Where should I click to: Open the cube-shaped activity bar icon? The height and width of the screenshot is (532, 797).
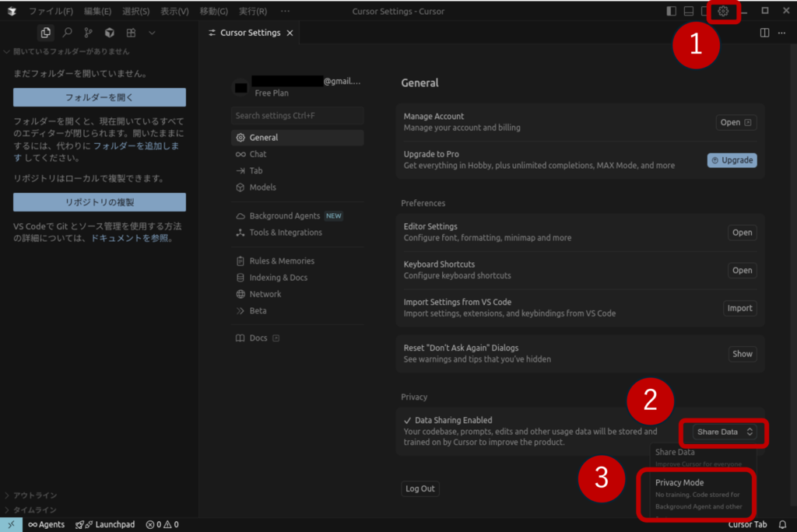109,33
